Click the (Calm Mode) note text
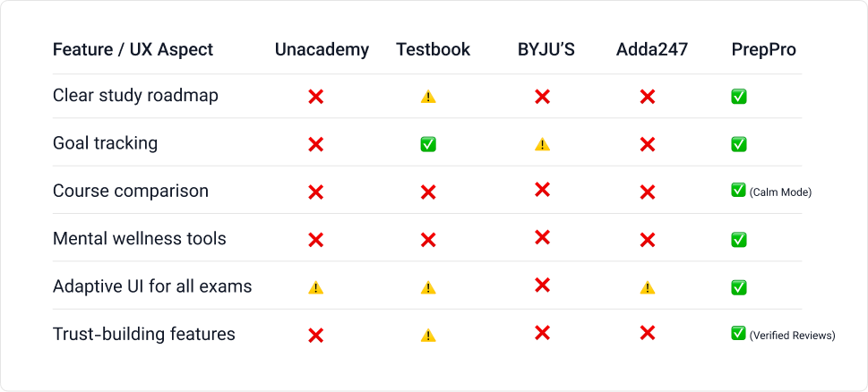Viewport: 868px width, 392px height. [x=780, y=193]
